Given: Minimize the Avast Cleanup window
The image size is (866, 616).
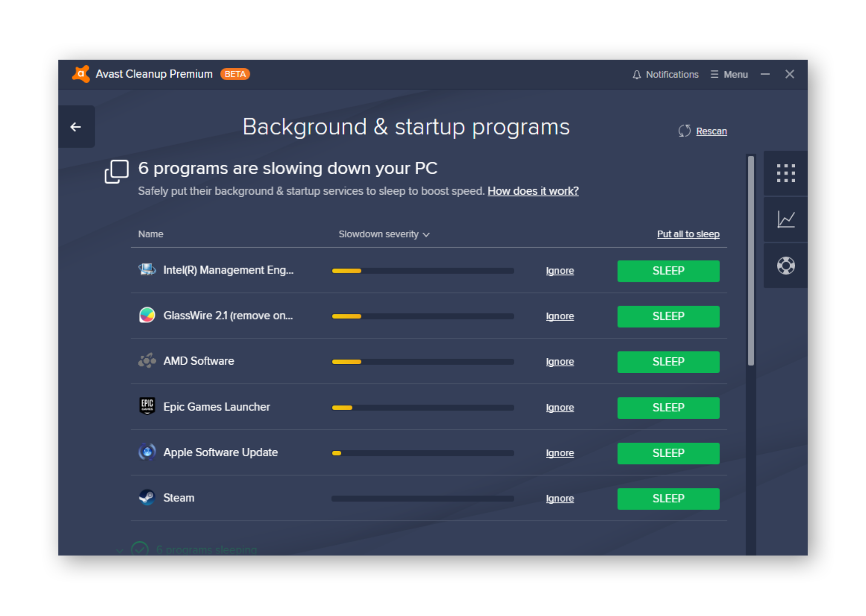Looking at the screenshot, I should [x=765, y=74].
